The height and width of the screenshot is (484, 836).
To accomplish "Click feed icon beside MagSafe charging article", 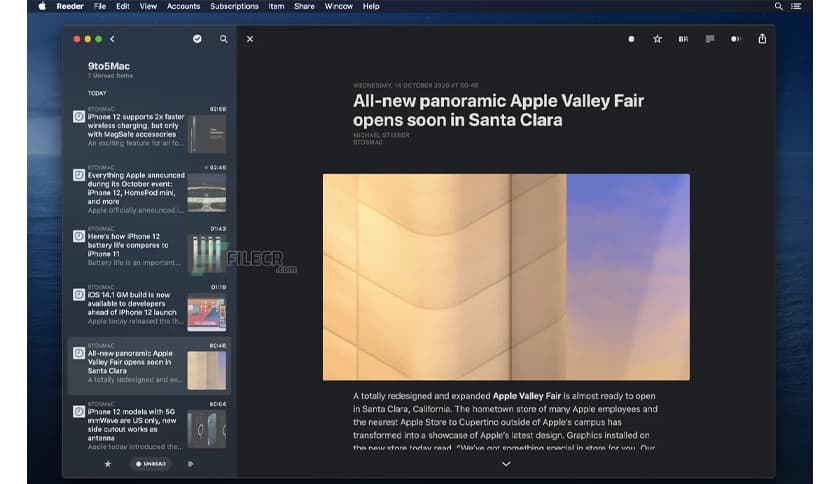I will [x=79, y=116].
